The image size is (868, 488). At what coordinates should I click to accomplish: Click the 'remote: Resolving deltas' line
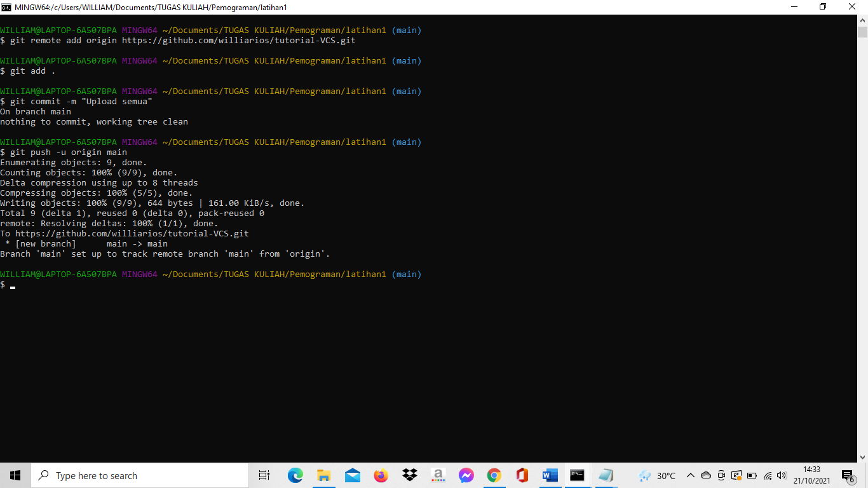click(x=109, y=224)
